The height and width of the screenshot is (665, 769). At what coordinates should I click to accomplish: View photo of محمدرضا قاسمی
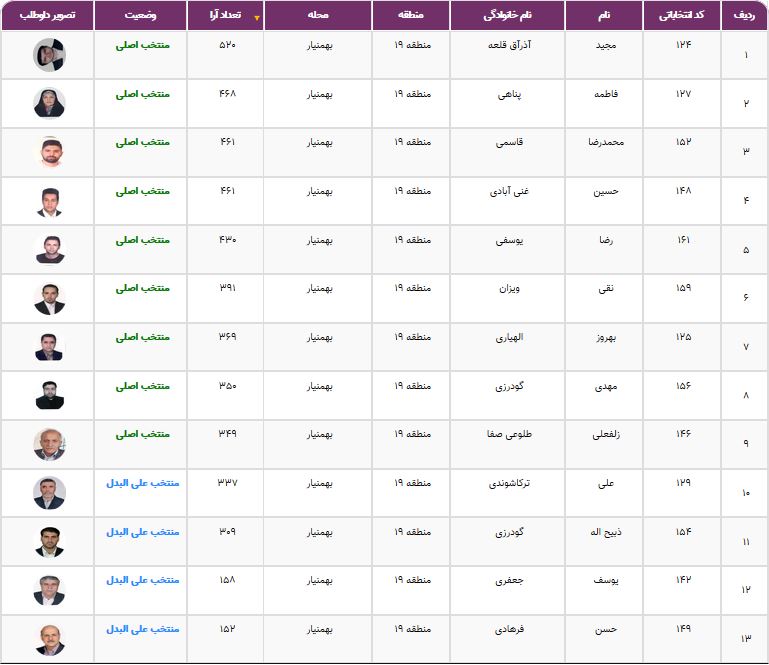pos(49,152)
